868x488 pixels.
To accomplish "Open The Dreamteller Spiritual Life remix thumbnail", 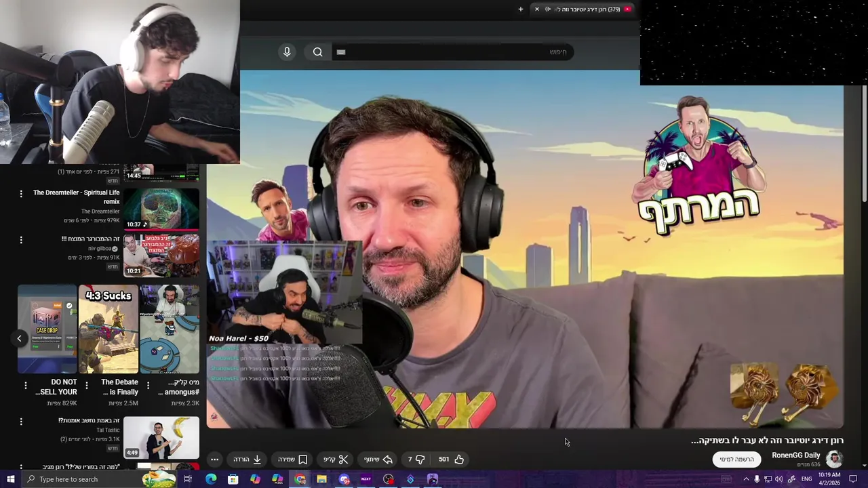I will click(161, 209).
